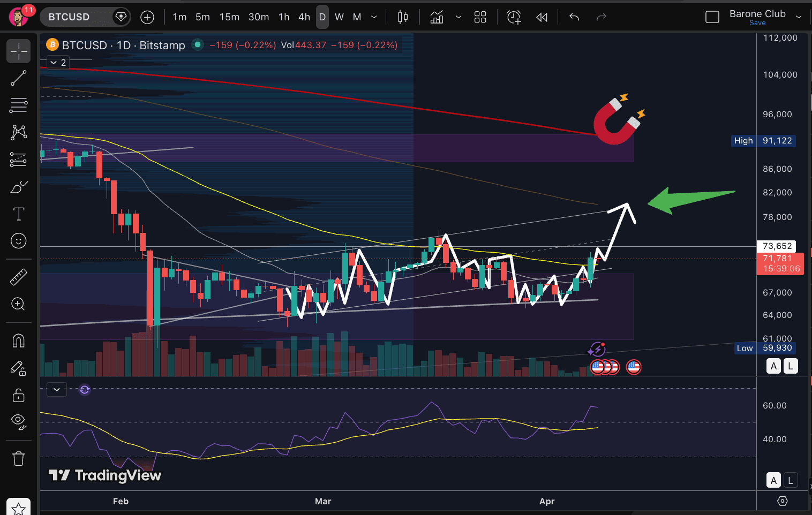Open the chart style dropdown arrow
812x515 pixels.
point(458,17)
